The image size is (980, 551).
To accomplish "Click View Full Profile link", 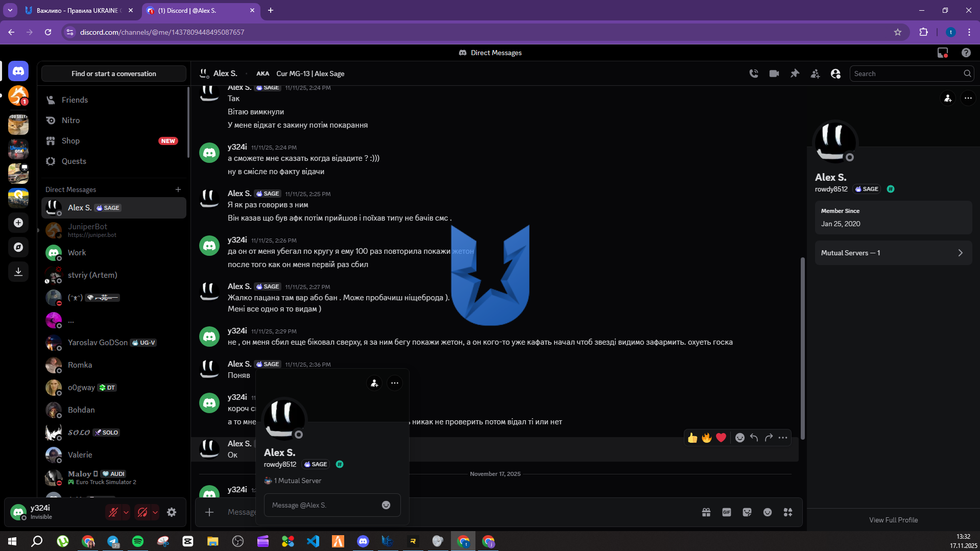I will click(x=893, y=520).
